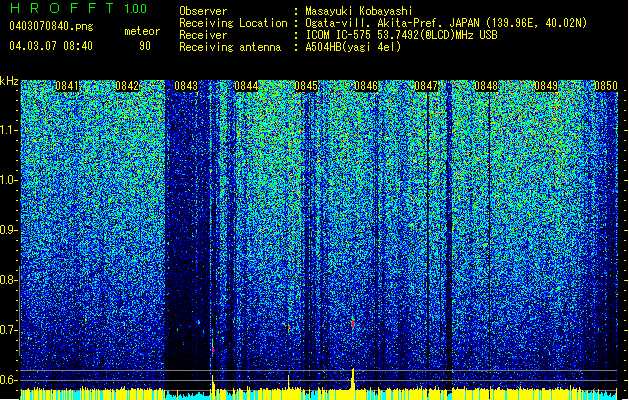
Task: Click the 0.7 frequency axis label
Action: tap(8, 330)
